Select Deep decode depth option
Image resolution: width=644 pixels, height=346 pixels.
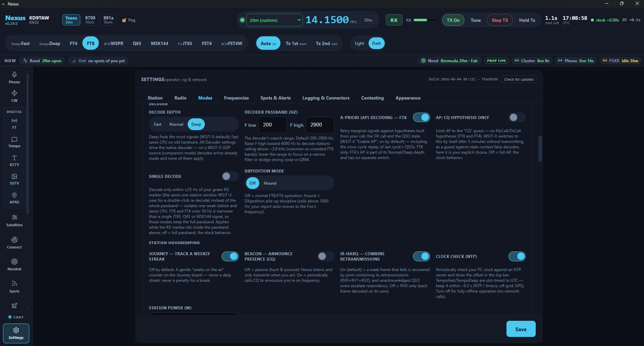pos(196,124)
